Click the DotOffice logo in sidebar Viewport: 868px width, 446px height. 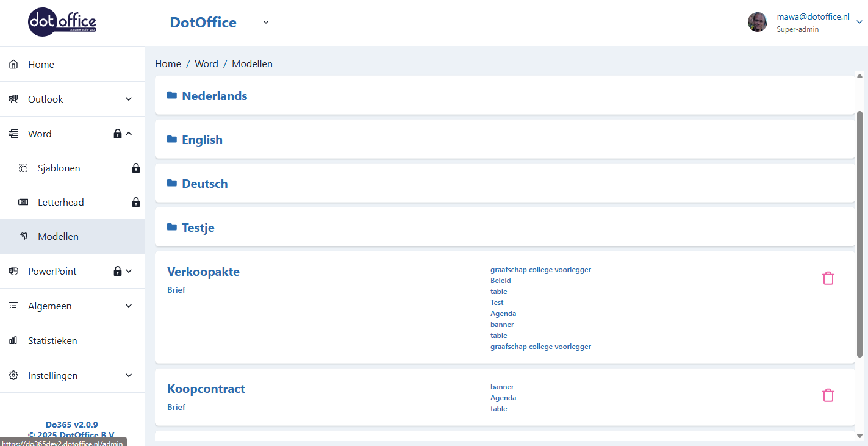(x=62, y=23)
